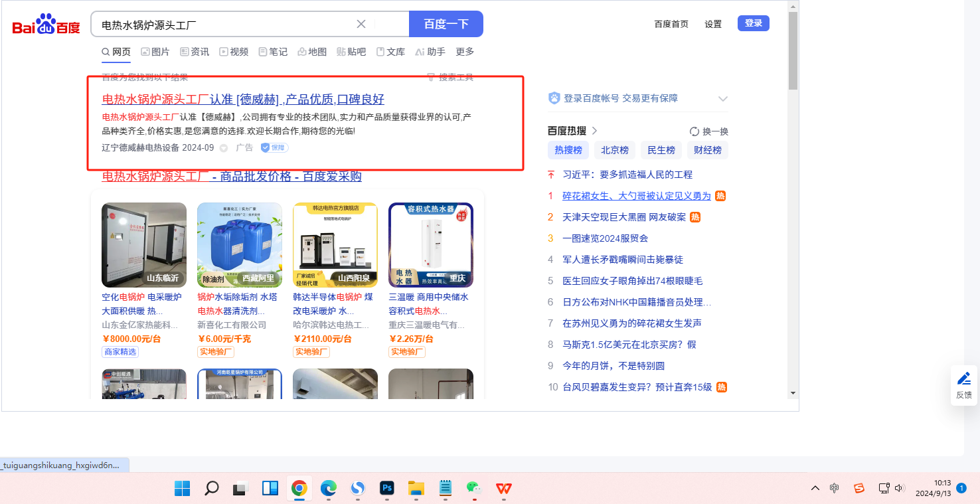Screen dimensions: 980x504
Task: Switch to the 地图 tab
Action: (312, 52)
